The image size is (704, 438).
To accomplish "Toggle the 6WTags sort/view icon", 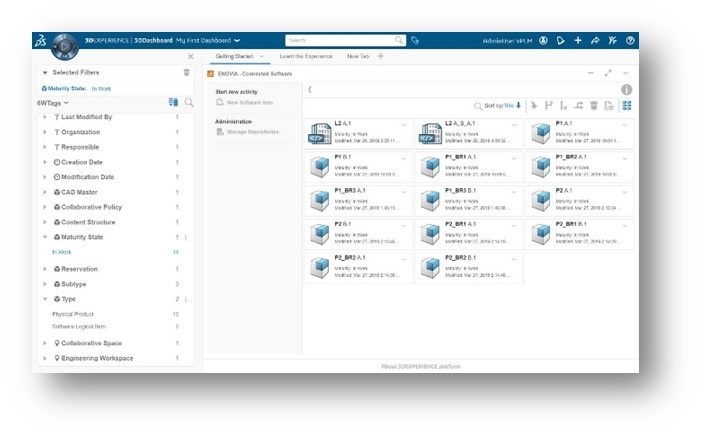I will (x=173, y=102).
